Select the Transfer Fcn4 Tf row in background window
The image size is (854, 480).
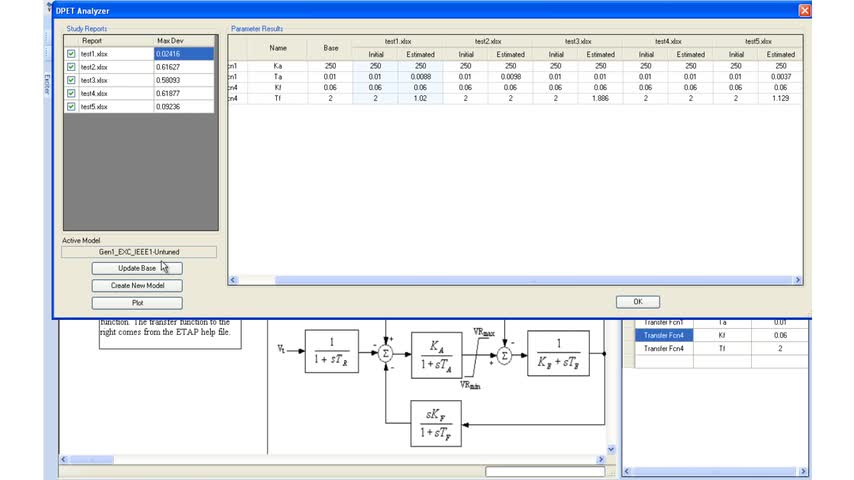point(721,349)
